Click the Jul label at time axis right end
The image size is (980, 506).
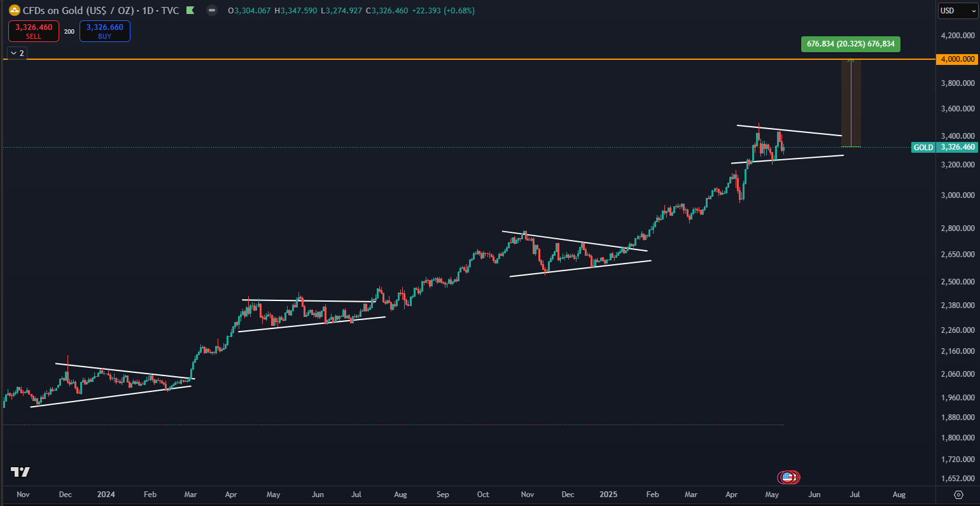tap(855, 495)
